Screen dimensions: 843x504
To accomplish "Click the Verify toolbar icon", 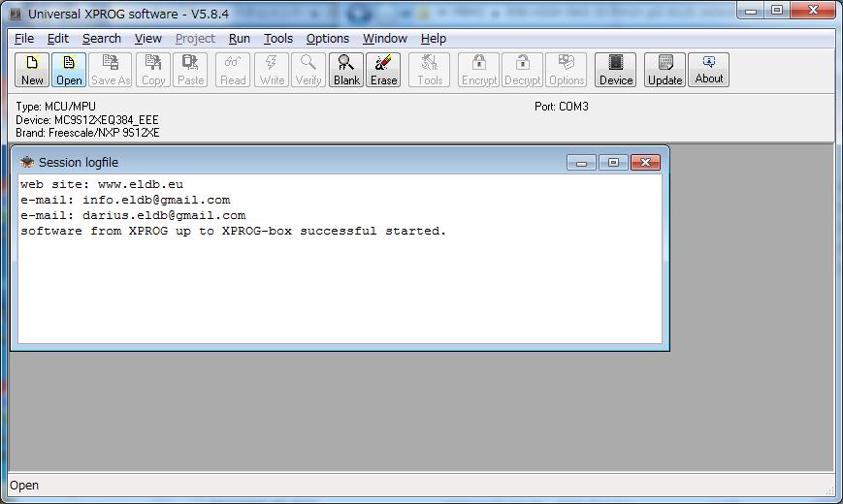I will (x=308, y=70).
